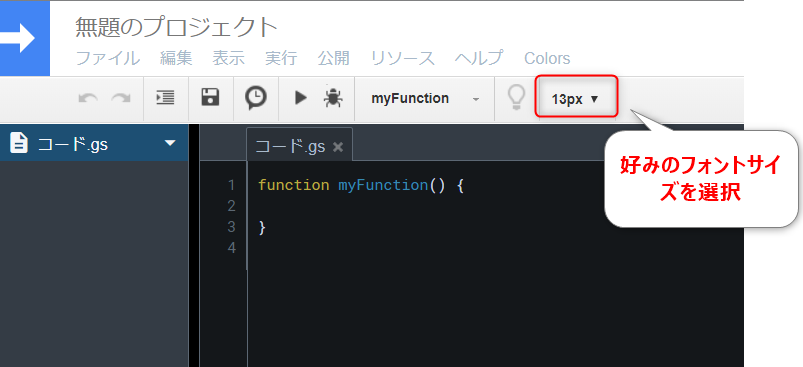Open the 表示 menu

coord(228,58)
